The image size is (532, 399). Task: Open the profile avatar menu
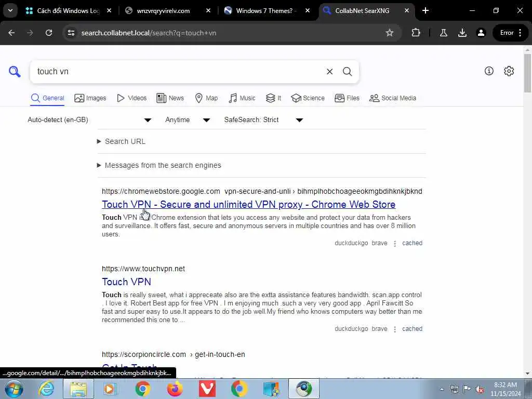tap(481, 33)
